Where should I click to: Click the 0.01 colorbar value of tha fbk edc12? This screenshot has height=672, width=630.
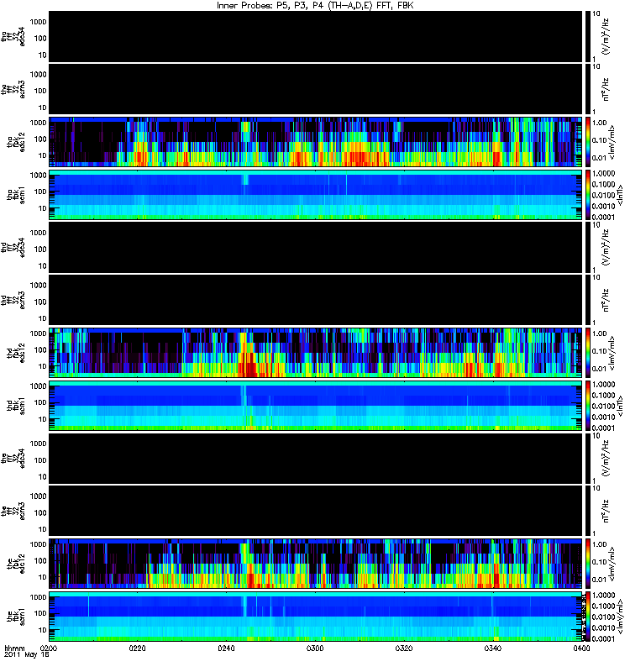coord(599,158)
